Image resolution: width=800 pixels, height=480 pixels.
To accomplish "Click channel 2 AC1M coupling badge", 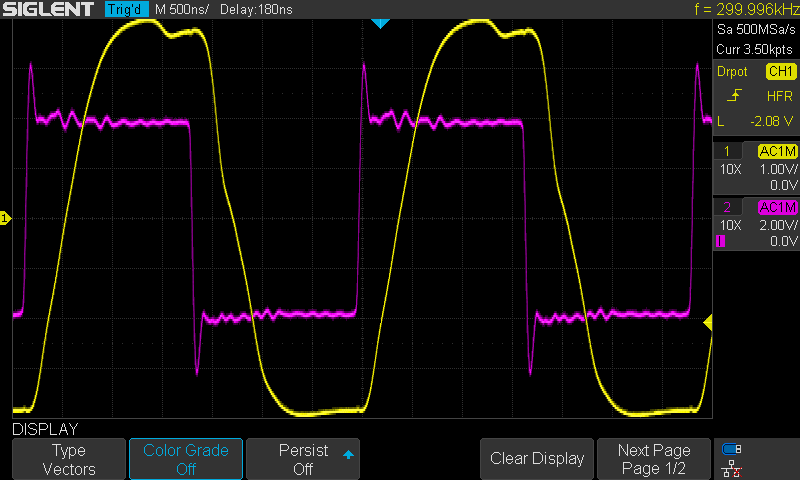I will pyautogui.click(x=778, y=207).
